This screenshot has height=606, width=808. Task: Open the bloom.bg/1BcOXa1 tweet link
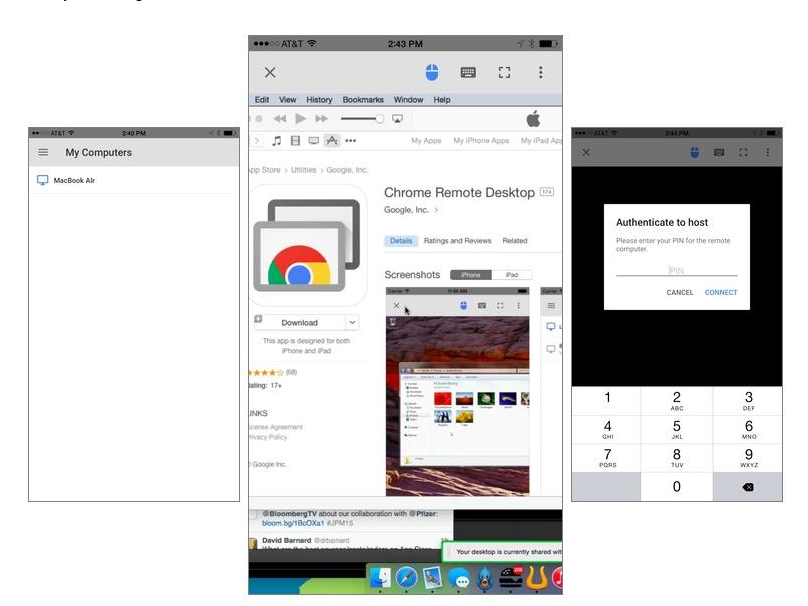[x=293, y=523]
